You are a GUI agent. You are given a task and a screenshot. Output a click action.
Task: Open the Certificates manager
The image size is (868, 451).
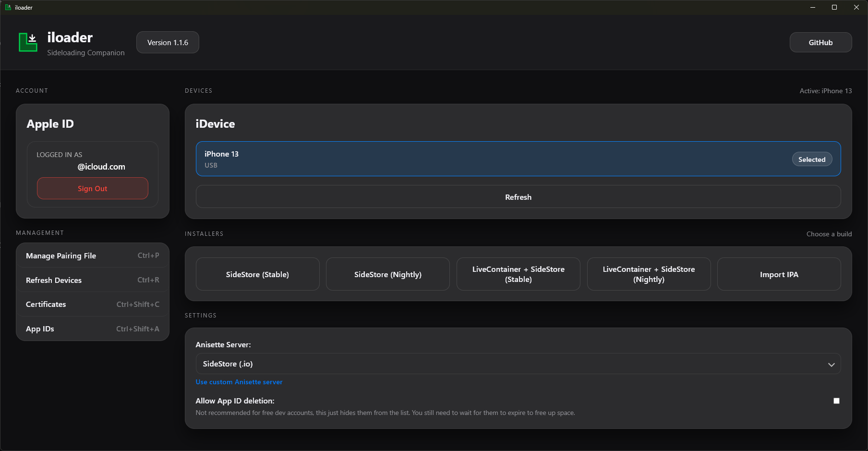click(92, 305)
